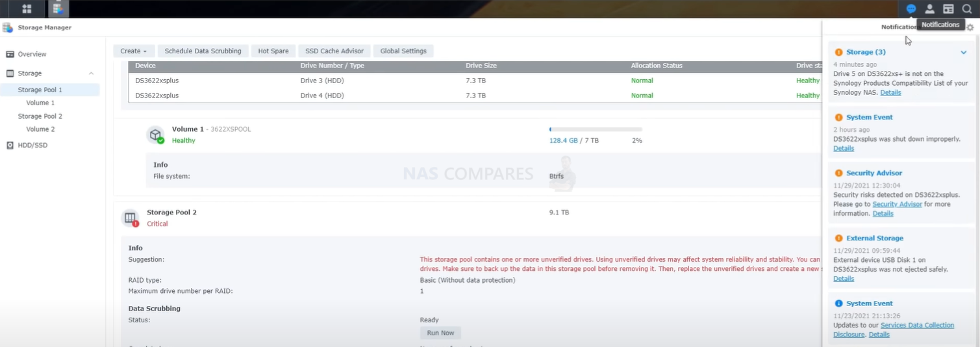Open Global Settings
This screenshot has width=980, height=347.
tap(403, 51)
